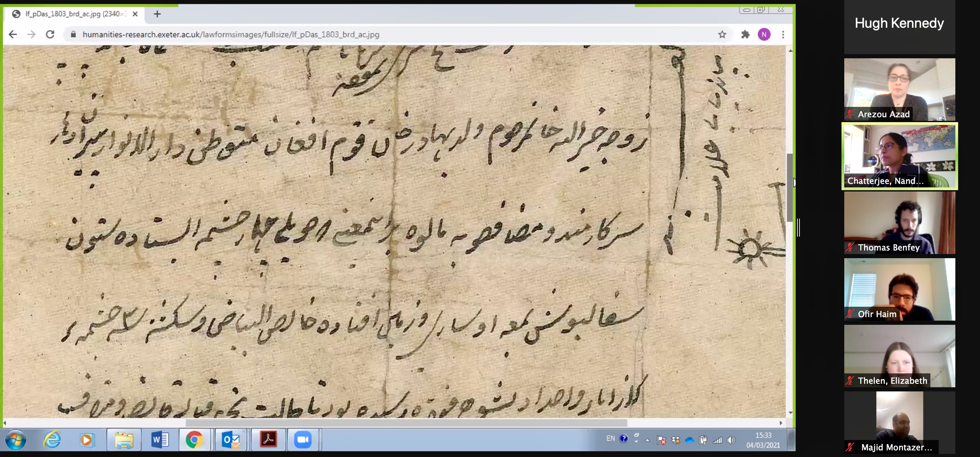Open the Chrome profile menu for user N
Viewport: 980px width, 457px height.
(764, 35)
